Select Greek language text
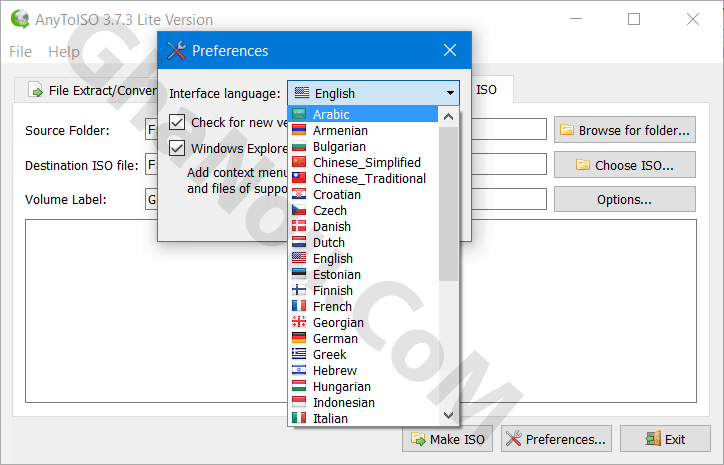724x465 pixels. pyautogui.click(x=330, y=355)
